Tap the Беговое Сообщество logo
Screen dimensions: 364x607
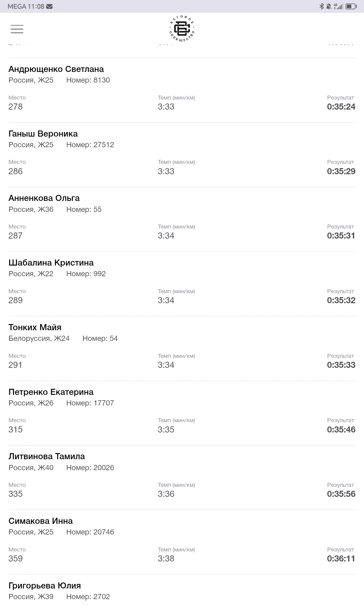click(182, 29)
